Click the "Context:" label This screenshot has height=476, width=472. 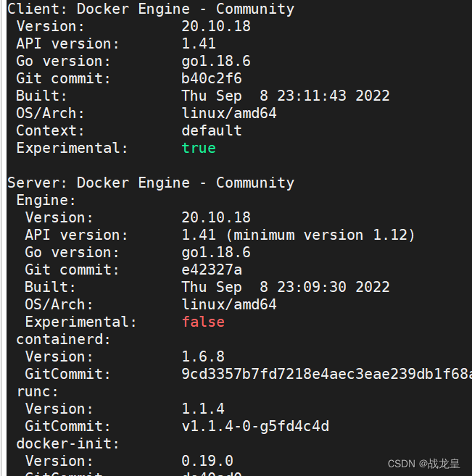(50, 131)
